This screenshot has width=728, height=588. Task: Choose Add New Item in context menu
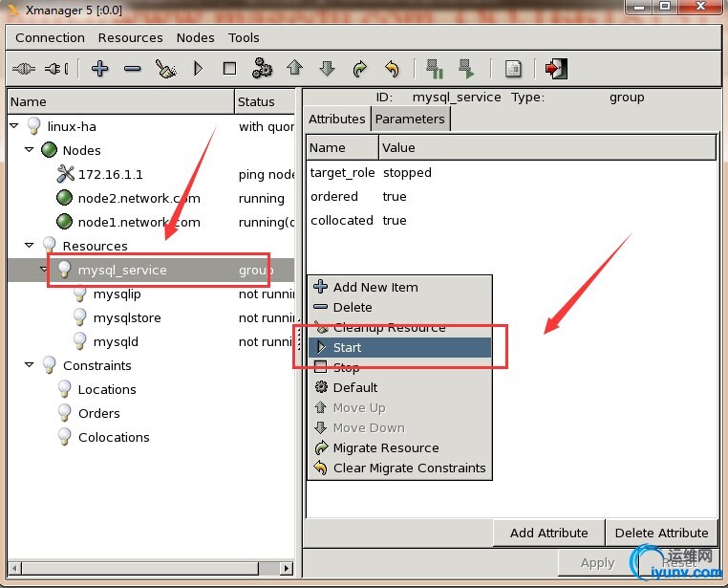tap(399, 287)
